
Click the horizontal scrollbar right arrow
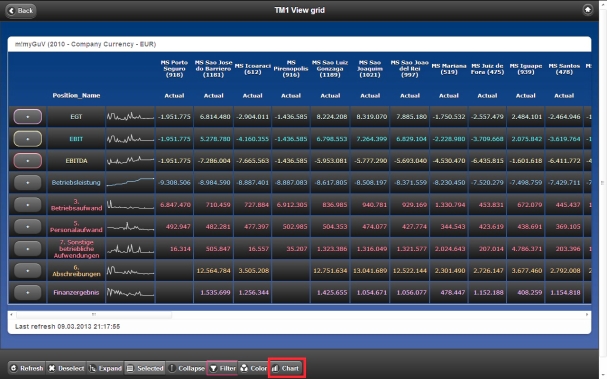[587, 314]
